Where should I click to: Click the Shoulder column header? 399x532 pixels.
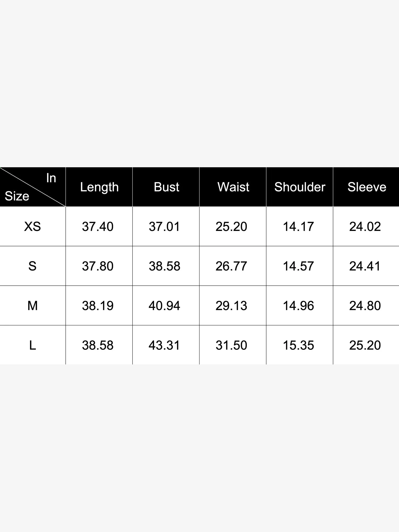coord(300,187)
